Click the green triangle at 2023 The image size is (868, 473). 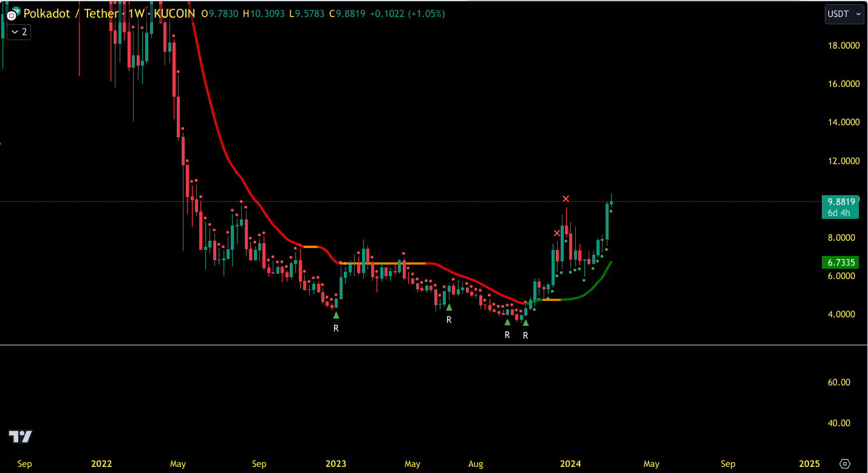point(336,315)
